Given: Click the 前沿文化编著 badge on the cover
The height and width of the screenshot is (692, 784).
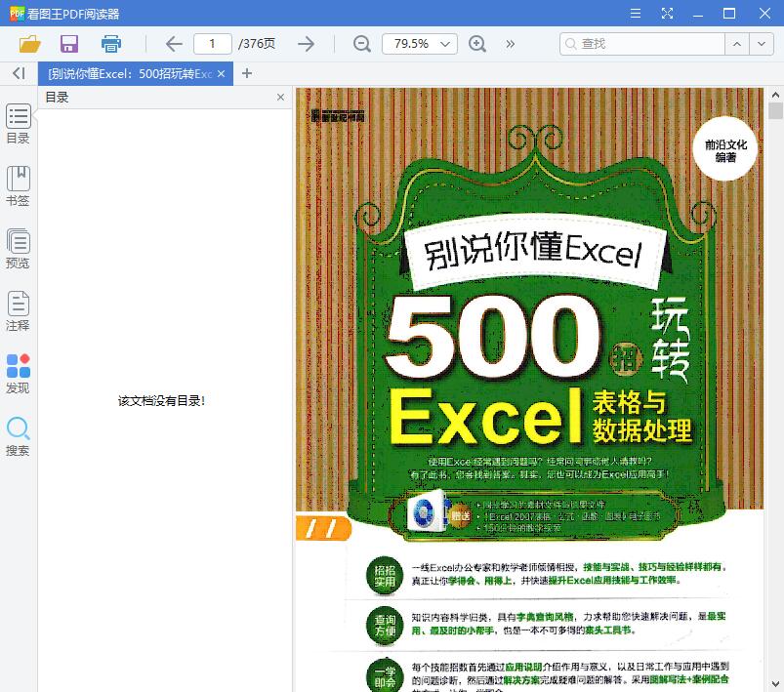Looking at the screenshot, I should [725, 150].
